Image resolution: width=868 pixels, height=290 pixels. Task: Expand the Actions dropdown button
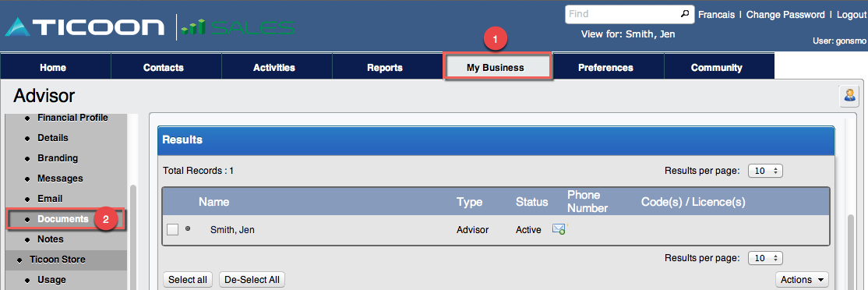(802, 280)
